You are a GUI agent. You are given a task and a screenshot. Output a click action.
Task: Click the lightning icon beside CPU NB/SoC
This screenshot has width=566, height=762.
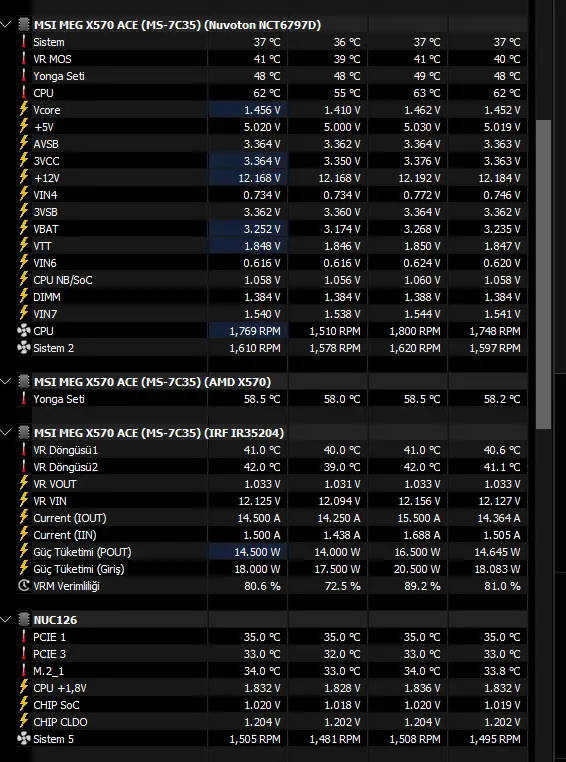tap(23, 280)
